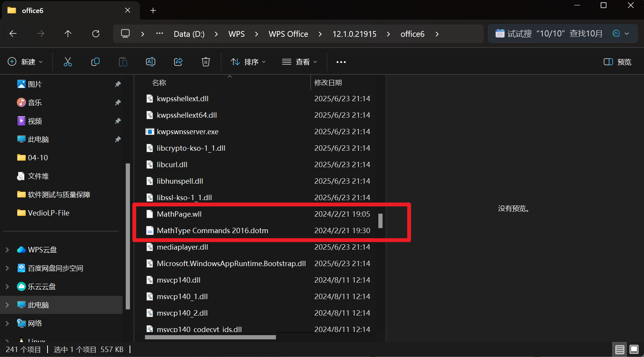Open chevron after Data (D:) breadcrumb
Image resolution: width=644 pixels, height=357 pixels.
click(216, 34)
